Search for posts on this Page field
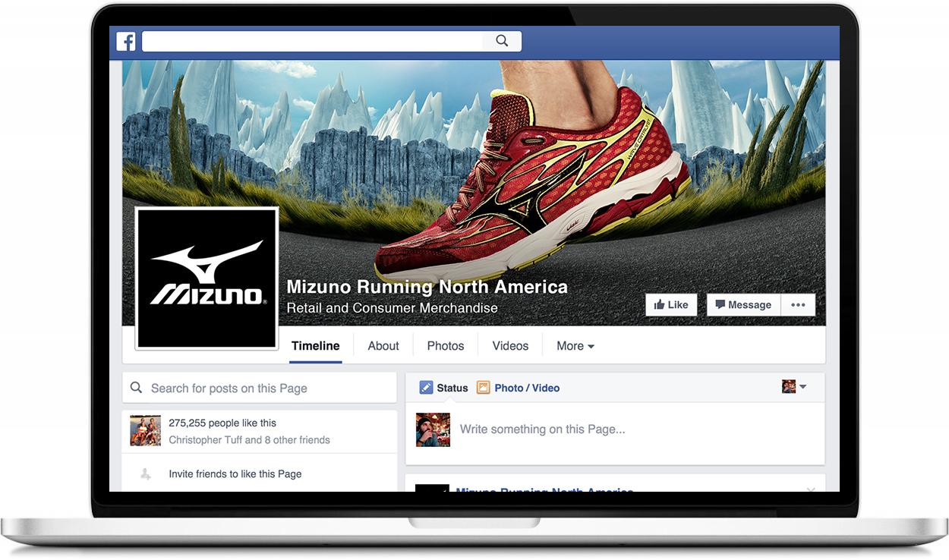Image resolution: width=949 pixels, height=560 pixels. pyautogui.click(x=260, y=388)
